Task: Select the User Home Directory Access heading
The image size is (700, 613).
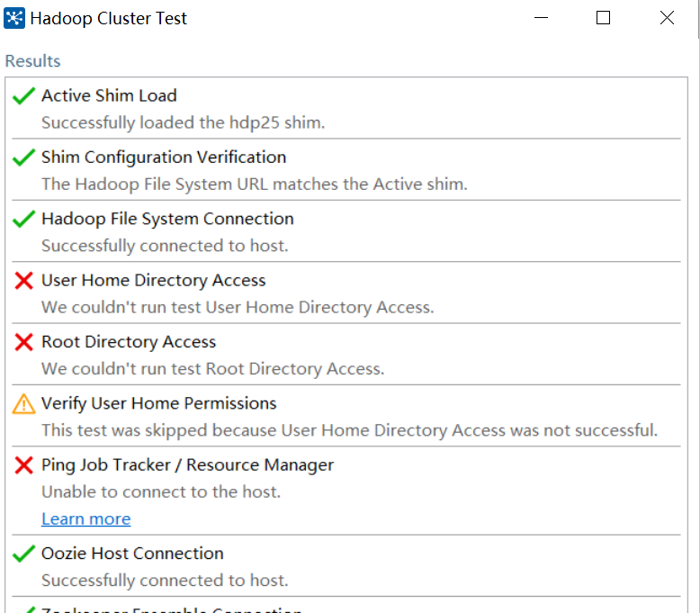Action: (154, 280)
